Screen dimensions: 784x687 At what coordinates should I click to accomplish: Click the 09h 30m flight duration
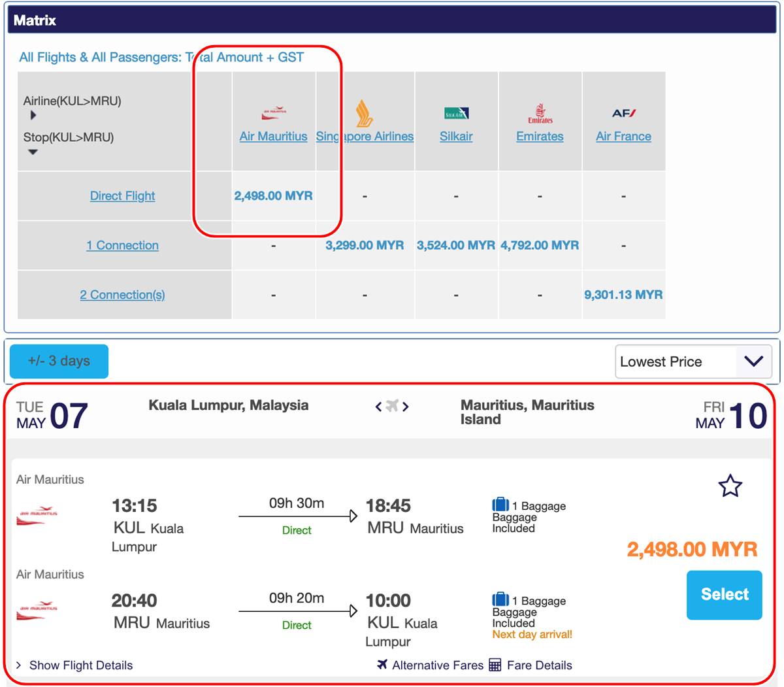pos(297,503)
